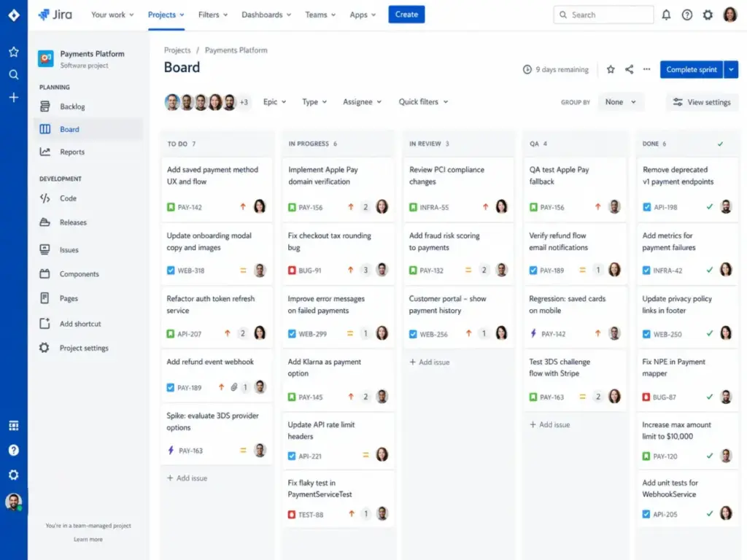Open the settings gear in top bar

point(708,15)
